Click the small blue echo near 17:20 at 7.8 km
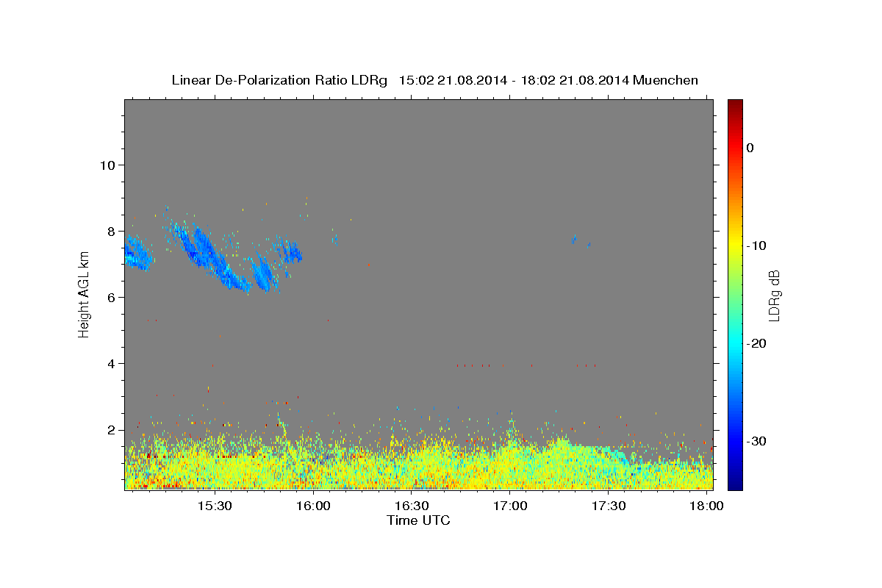Image resolution: width=882 pixels, height=588 pixels. pyautogui.click(x=574, y=240)
